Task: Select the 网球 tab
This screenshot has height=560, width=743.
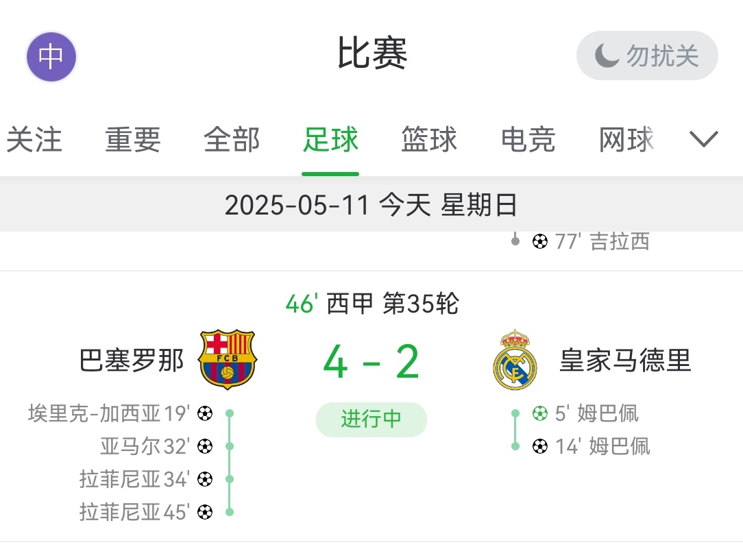Action: tap(626, 140)
